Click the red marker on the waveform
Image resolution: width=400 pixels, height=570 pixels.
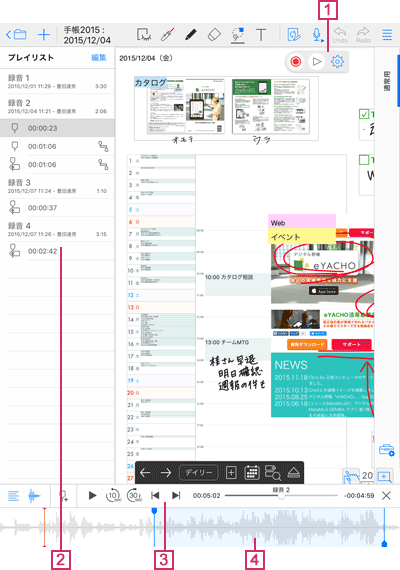[44, 527]
